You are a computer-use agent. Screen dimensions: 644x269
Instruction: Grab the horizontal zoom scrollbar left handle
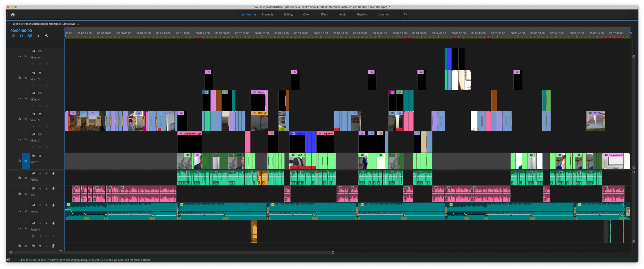click(x=11, y=252)
